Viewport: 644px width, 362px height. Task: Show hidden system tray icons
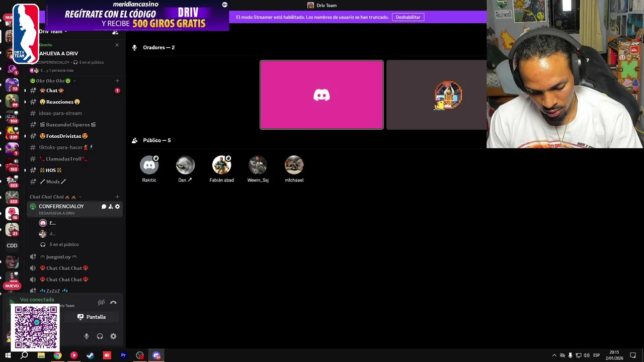tap(554, 355)
